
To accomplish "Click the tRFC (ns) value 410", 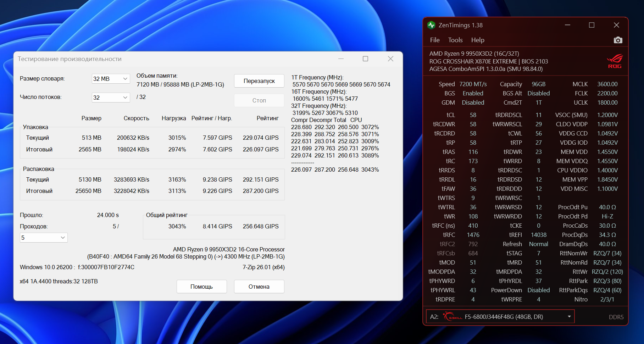I will pos(473,226).
